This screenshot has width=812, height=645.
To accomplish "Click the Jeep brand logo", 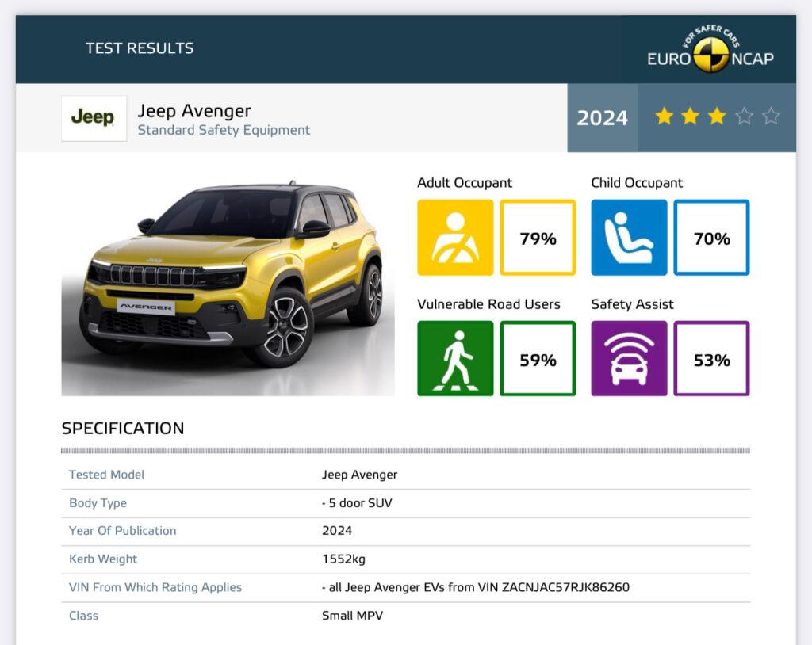I will [x=94, y=118].
